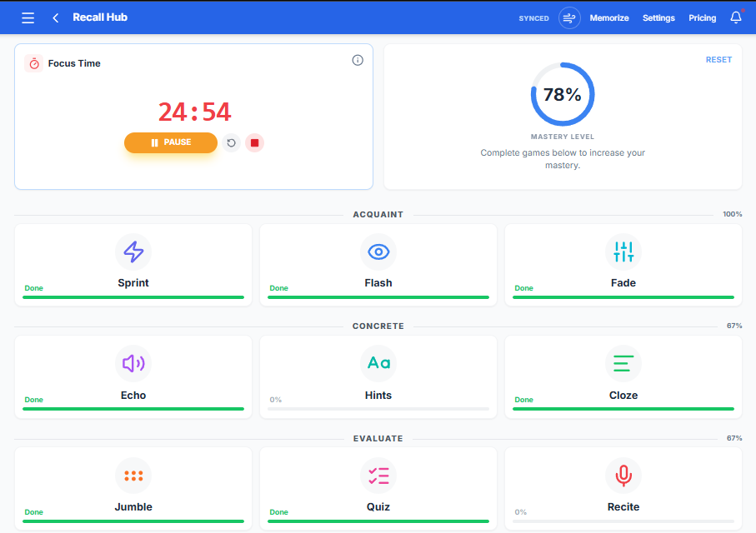
Task: Open notifications via bell icon
Action: pyautogui.click(x=735, y=17)
